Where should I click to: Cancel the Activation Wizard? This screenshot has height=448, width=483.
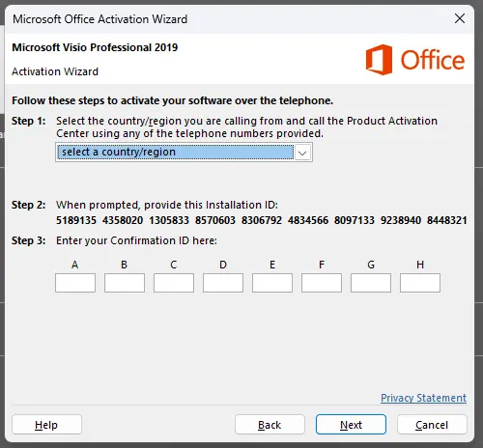click(x=432, y=425)
